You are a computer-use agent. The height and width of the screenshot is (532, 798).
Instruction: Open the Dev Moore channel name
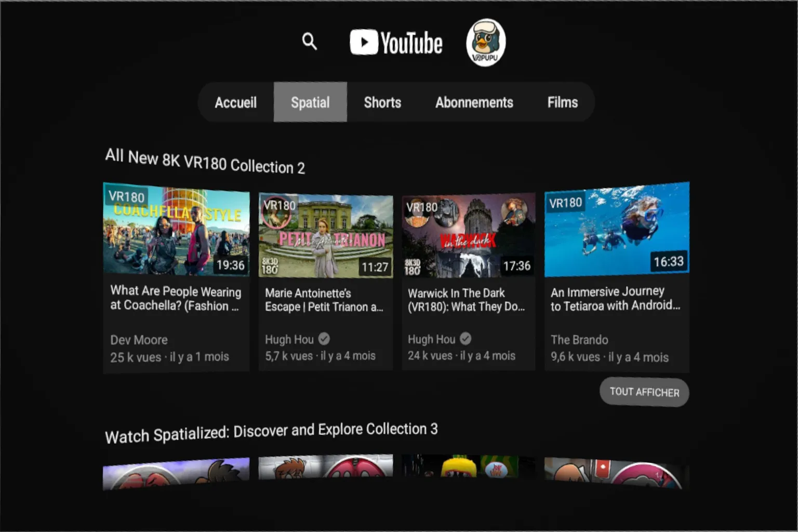(x=139, y=340)
